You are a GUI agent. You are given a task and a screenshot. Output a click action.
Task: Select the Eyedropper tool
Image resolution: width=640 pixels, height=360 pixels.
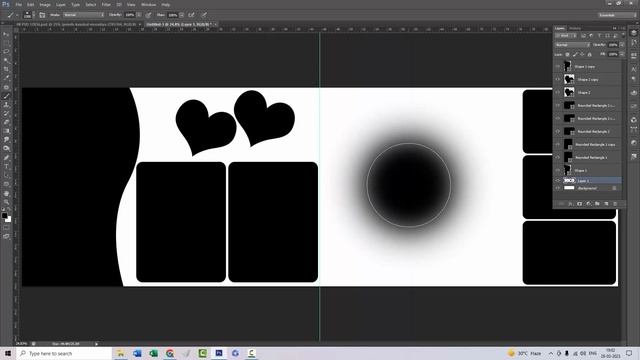[6, 78]
